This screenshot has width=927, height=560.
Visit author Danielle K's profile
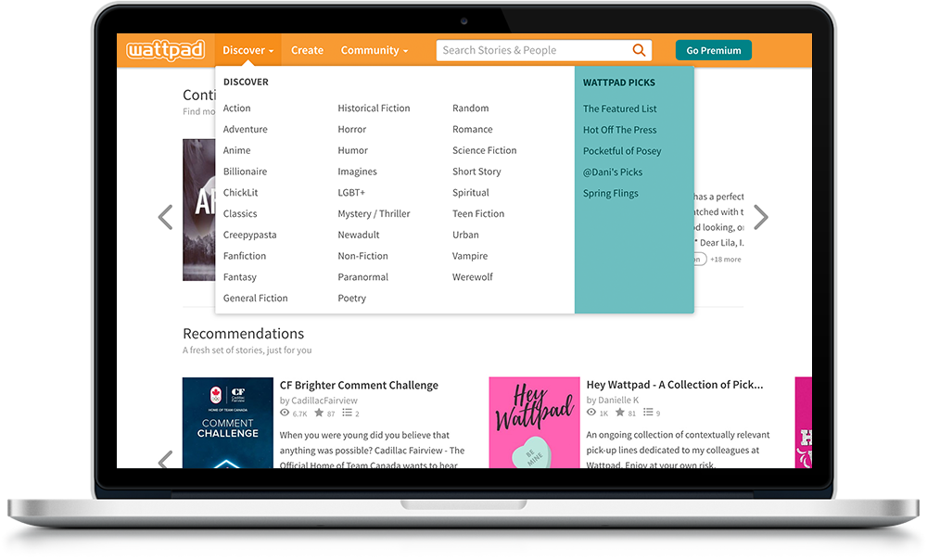[618, 400]
